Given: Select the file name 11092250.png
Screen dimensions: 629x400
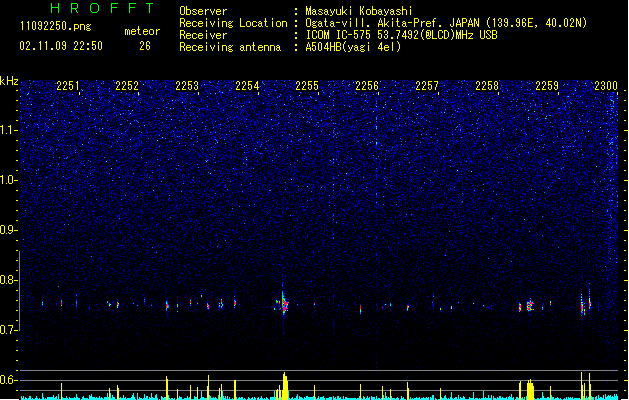Looking at the screenshot, I should (55, 26).
